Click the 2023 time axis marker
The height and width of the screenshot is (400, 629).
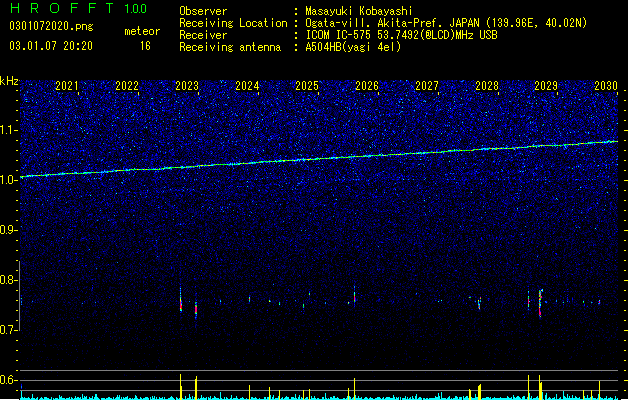pos(187,86)
